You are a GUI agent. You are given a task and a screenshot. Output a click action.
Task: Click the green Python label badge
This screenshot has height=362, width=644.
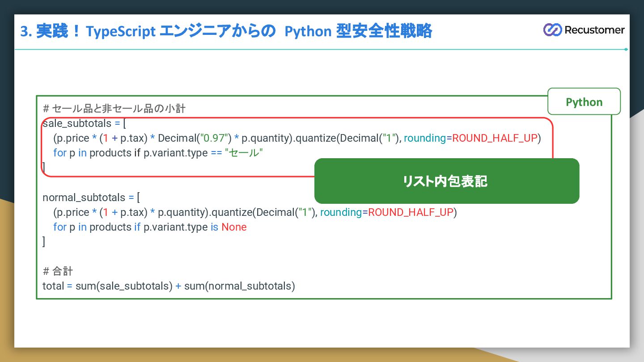click(584, 102)
